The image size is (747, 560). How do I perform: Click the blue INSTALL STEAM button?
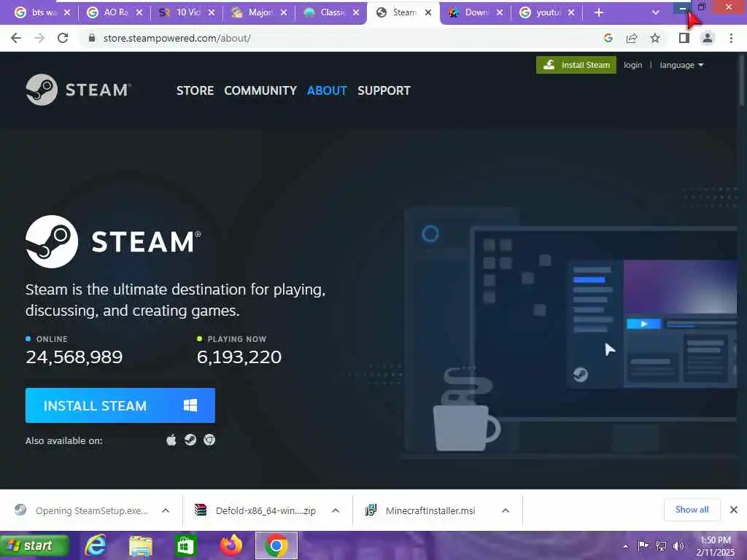click(120, 405)
